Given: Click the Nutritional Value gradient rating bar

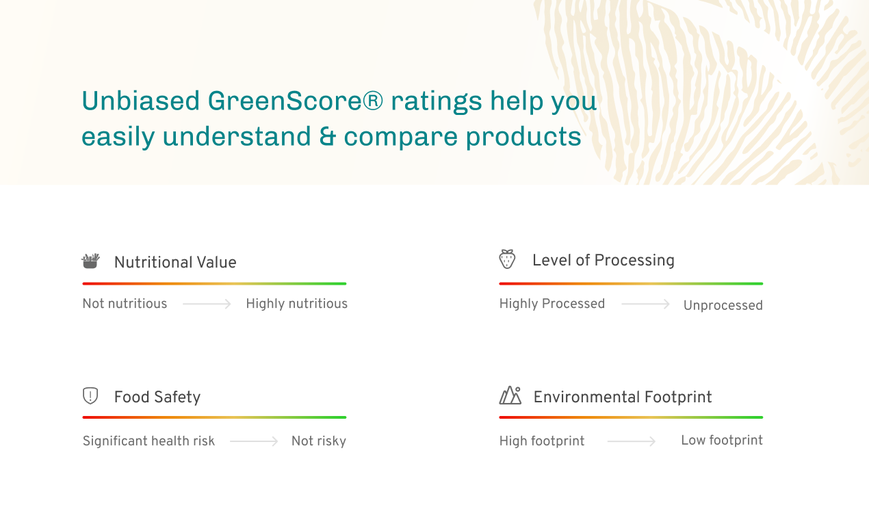Looking at the screenshot, I should (x=214, y=284).
